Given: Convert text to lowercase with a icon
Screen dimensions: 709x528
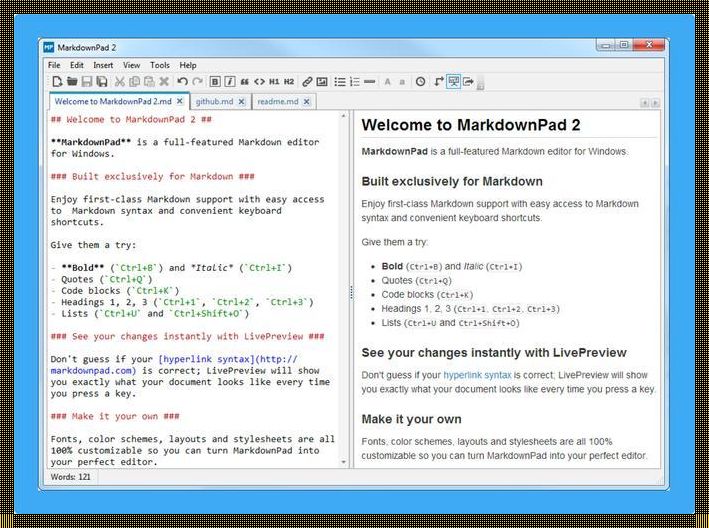Looking at the screenshot, I should coord(402,82).
